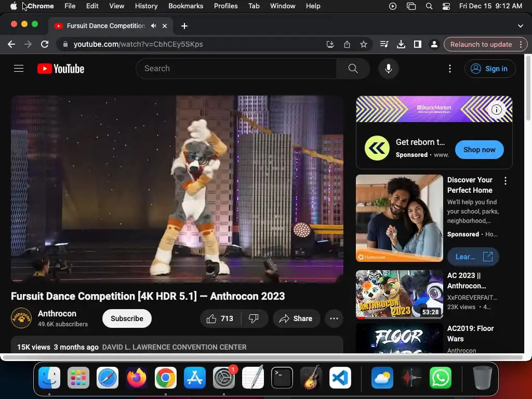Open AC 2023 Anthrocon video thumbnail
This screenshot has width=532, height=399.
click(400, 295)
